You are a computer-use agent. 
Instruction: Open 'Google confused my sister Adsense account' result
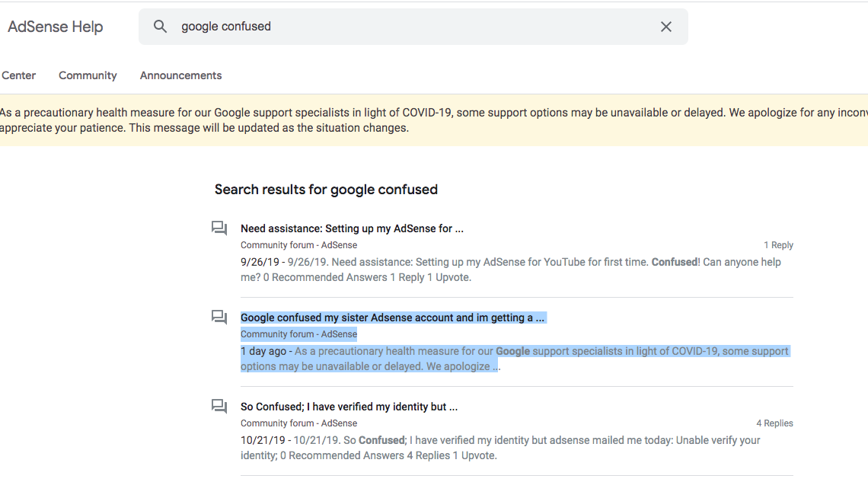392,318
